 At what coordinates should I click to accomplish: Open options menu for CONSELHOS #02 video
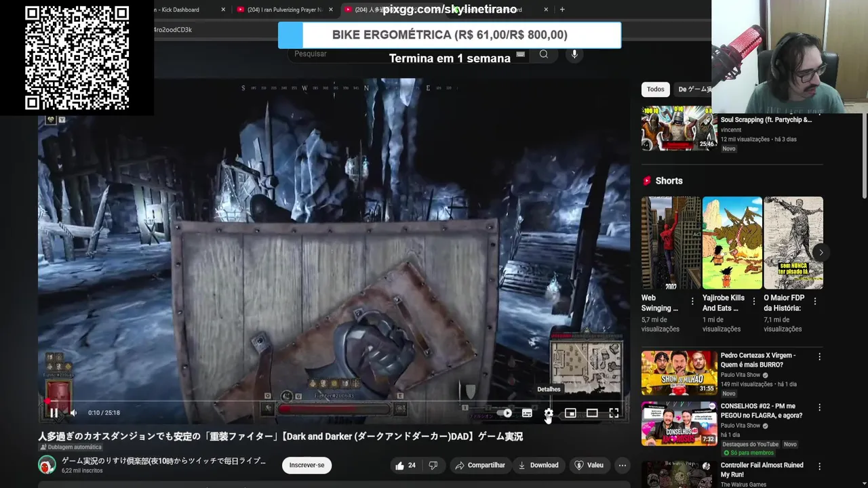pos(819,407)
